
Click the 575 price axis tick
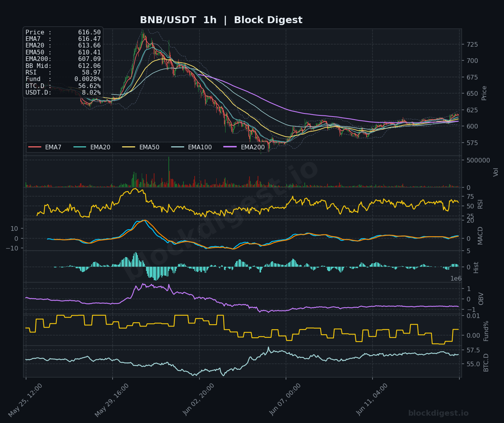472,143
